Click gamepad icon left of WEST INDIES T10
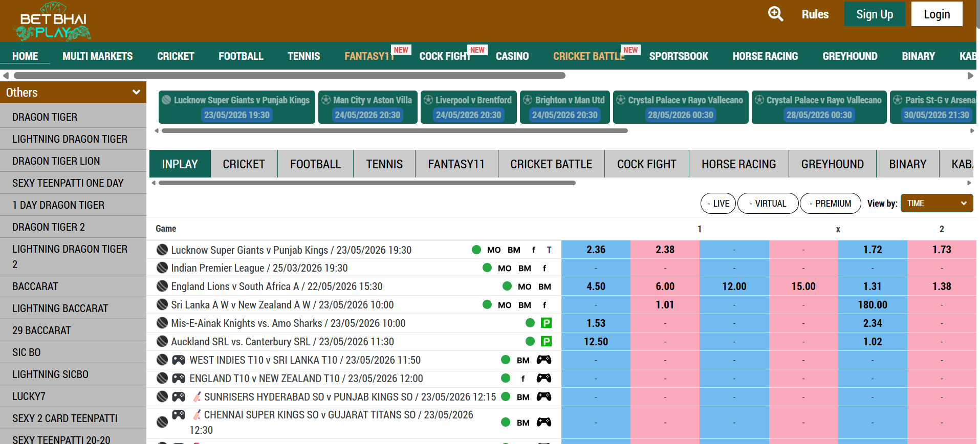This screenshot has width=980, height=444. click(x=179, y=360)
